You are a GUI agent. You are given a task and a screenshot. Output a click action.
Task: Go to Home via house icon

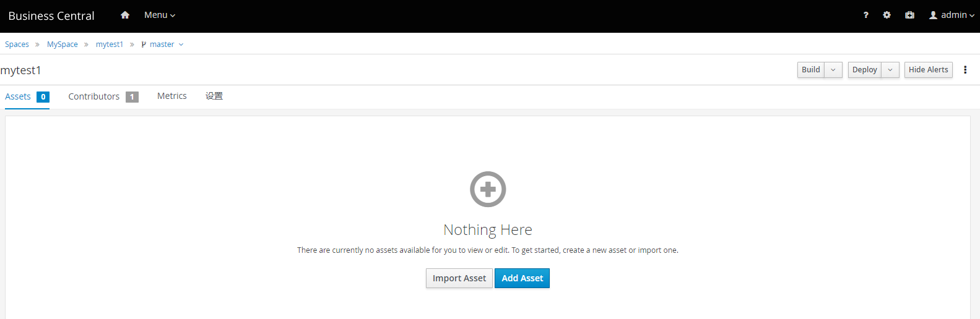click(125, 15)
